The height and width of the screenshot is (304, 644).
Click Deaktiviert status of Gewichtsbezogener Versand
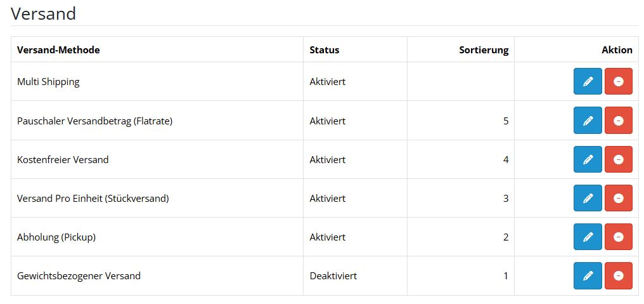click(x=333, y=275)
